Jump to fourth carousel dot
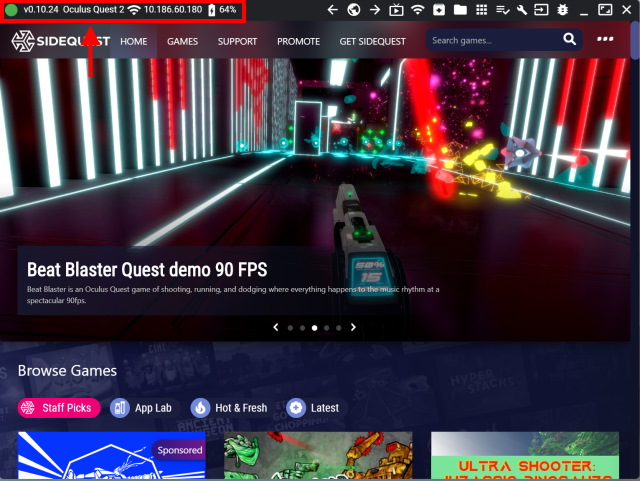The width and height of the screenshot is (640, 481). click(x=327, y=328)
